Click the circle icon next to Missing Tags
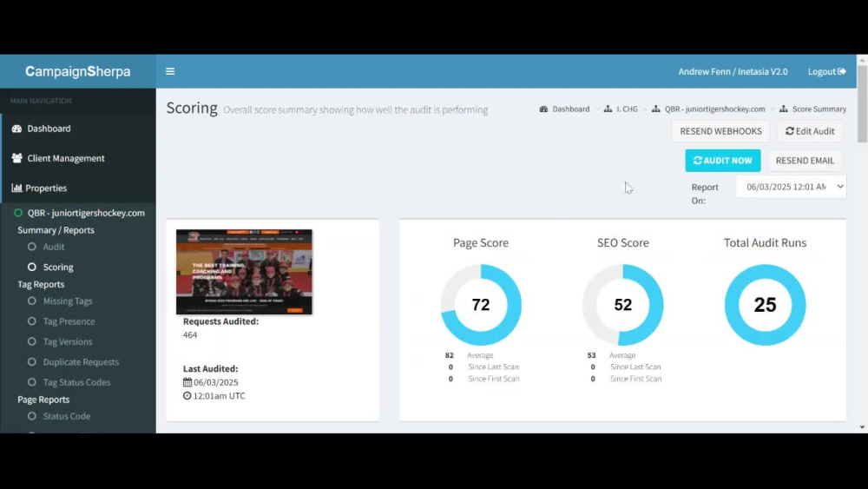Viewport: 868px width, 489px height. tap(31, 301)
